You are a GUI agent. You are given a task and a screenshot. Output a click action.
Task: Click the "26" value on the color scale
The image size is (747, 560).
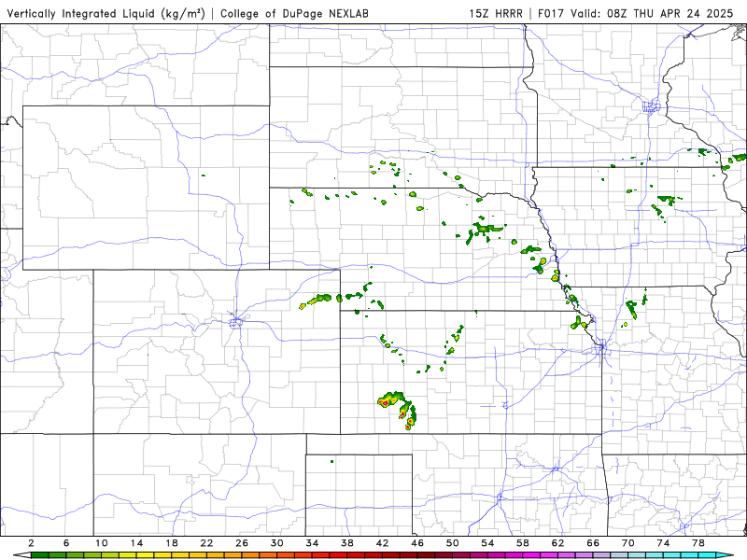[x=242, y=543]
